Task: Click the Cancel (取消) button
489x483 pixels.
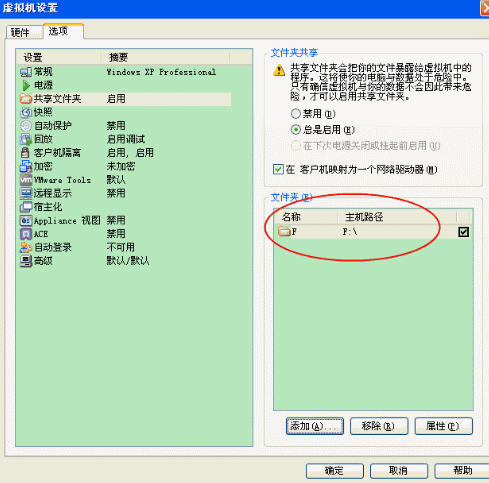Action: (x=399, y=471)
